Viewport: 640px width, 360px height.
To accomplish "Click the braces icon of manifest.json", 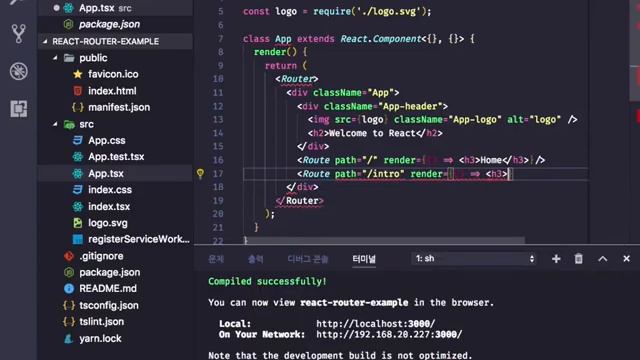I will (78, 107).
